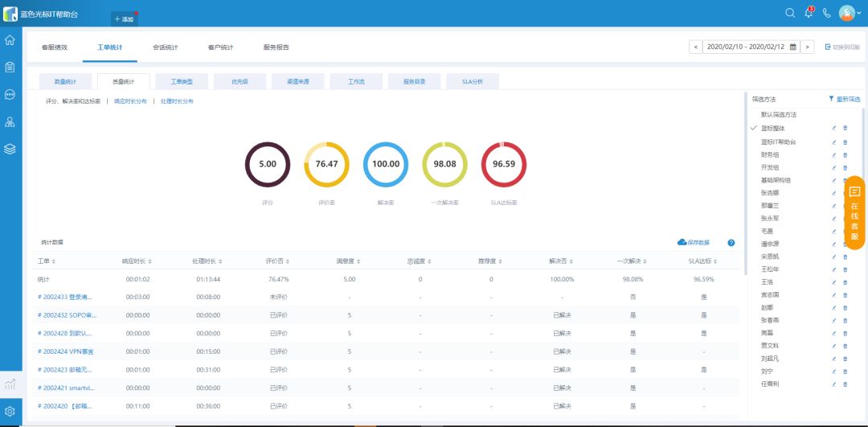Image resolution: width=868 pixels, height=427 pixels.
Task: Click the 76.47 评价率 ring chart
Action: click(x=326, y=165)
